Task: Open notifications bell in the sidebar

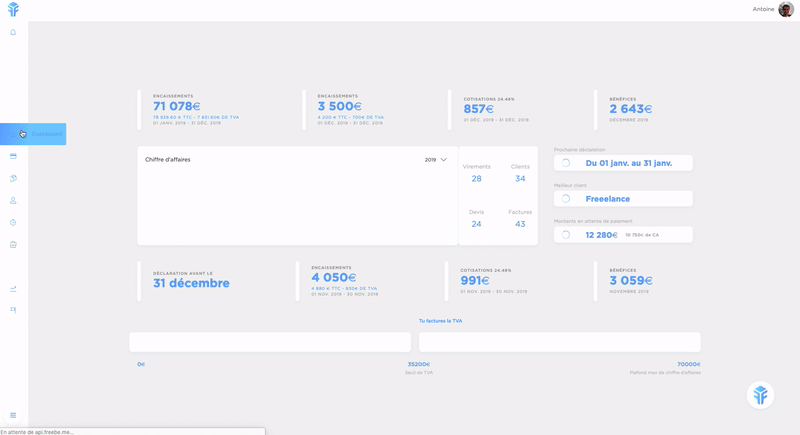Action: pyautogui.click(x=13, y=32)
